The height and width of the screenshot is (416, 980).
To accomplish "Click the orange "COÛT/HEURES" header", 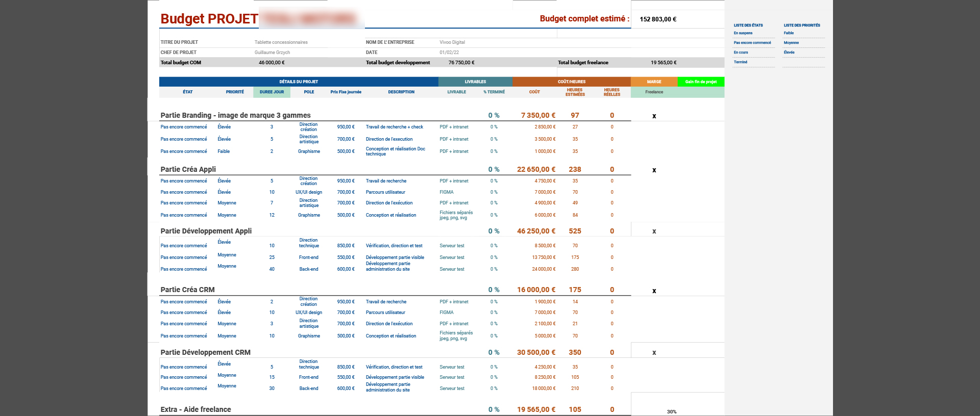I will (x=571, y=82).
